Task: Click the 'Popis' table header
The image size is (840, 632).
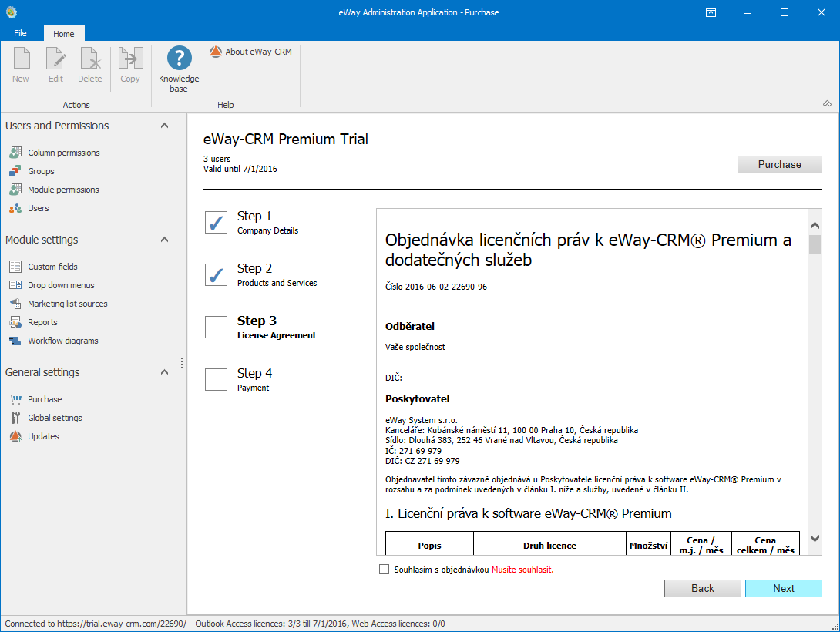Action: pos(430,545)
